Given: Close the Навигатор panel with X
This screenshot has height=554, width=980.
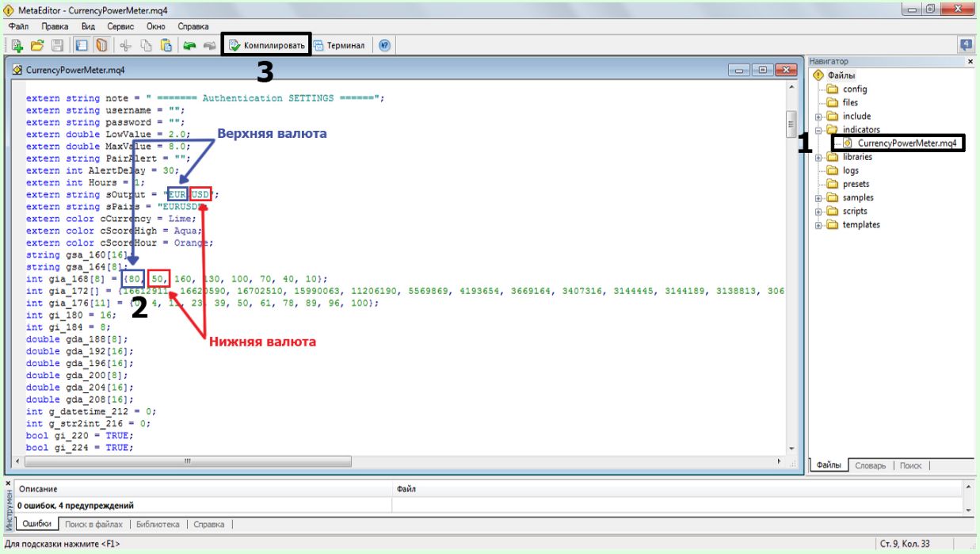Looking at the screenshot, I should 970,61.
